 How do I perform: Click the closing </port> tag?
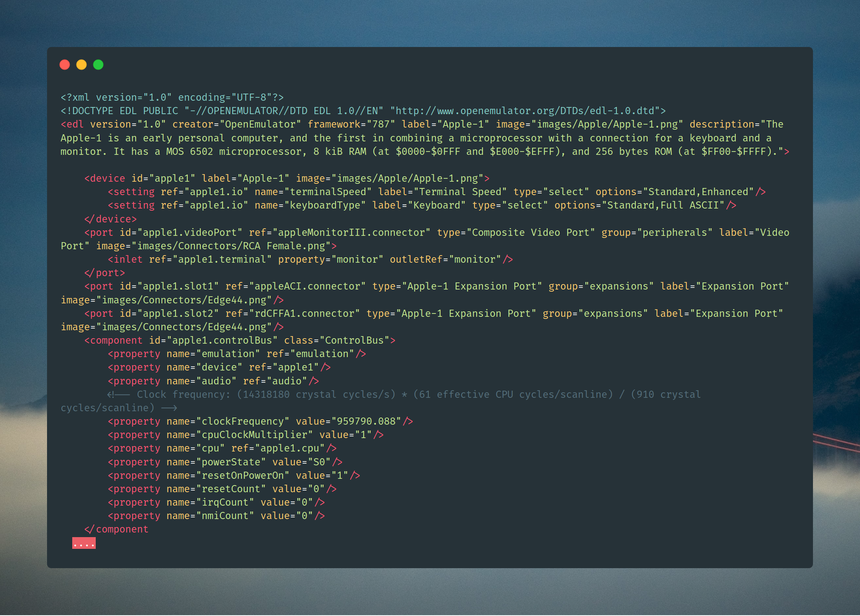pyautogui.click(x=105, y=273)
